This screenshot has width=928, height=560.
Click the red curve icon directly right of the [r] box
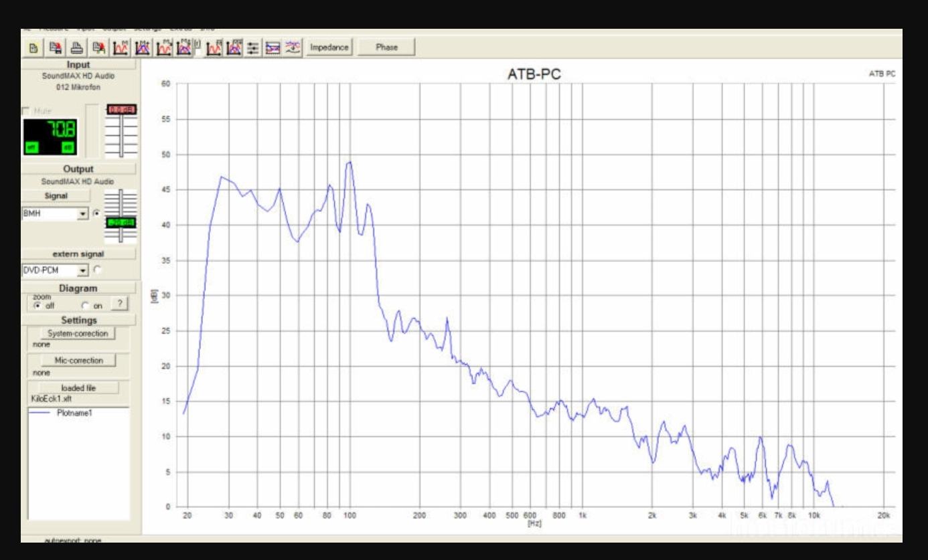click(214, 48)
